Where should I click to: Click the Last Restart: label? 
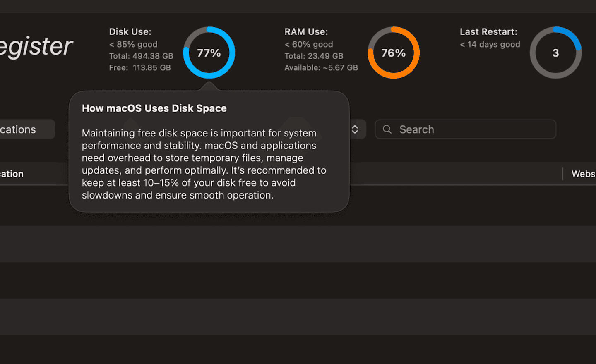[x=488, y=32]
